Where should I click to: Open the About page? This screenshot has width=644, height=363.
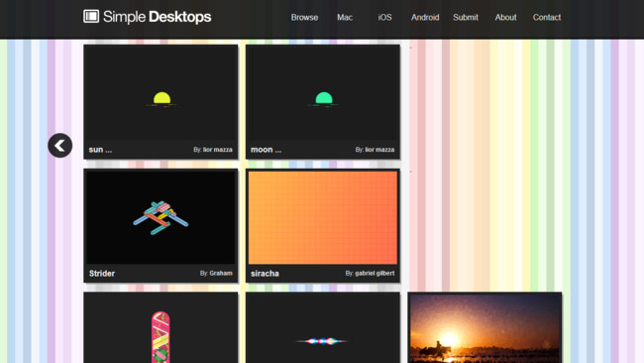click(x=505, y=17)
